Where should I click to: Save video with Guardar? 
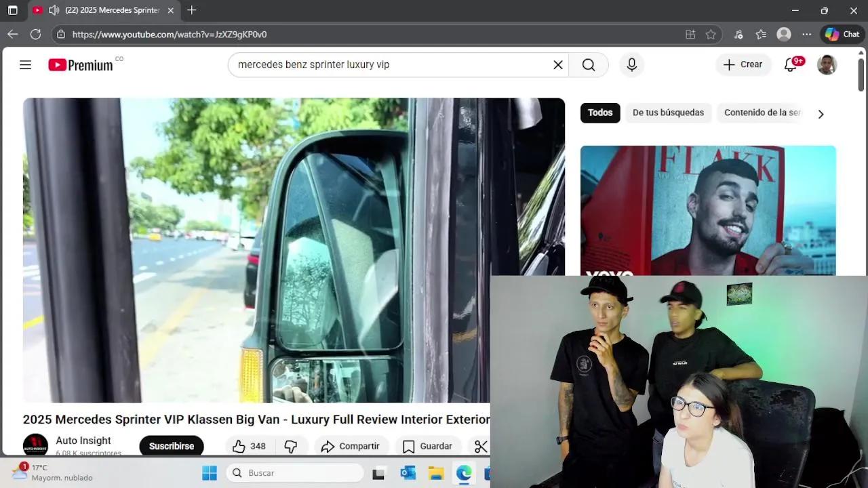[428, 446]
